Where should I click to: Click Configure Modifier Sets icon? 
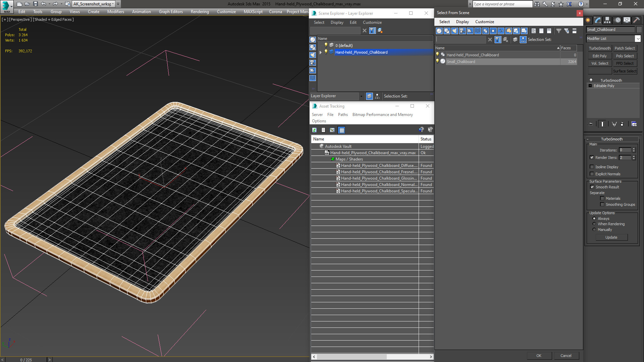(634, 124)
